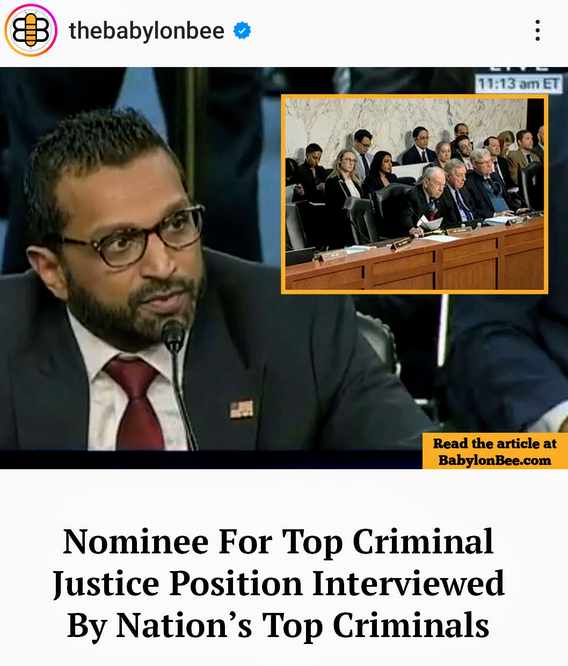
Task: Tap the blue verified badge
Action: click(x=242, y=31)
